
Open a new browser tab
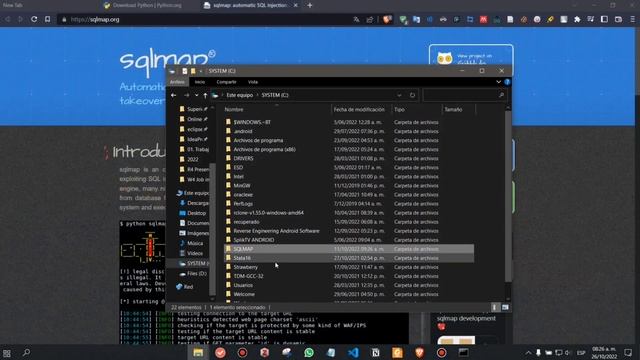[x=310, y=5]
